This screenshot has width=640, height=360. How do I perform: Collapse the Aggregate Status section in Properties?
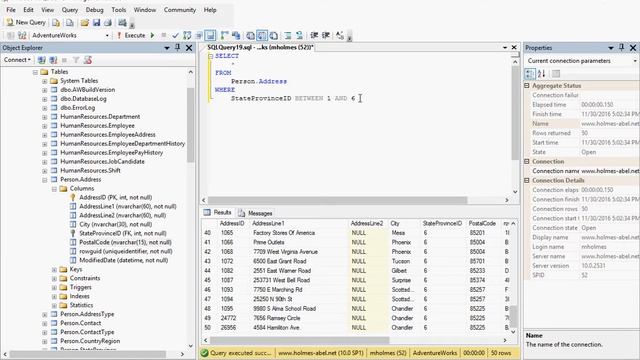tap(527, 86)
